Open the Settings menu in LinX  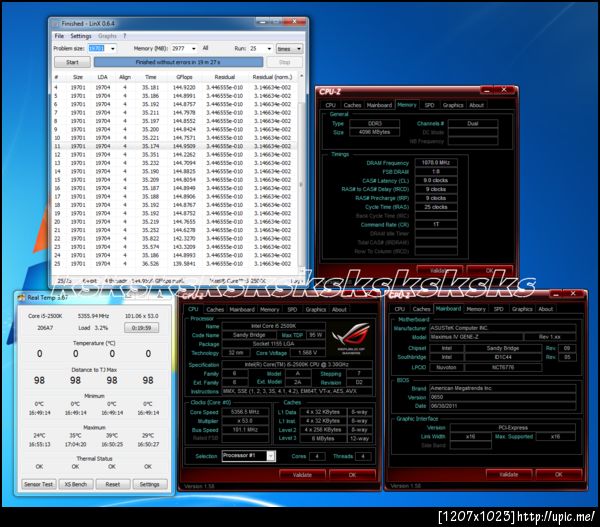(x=81, y=36)
